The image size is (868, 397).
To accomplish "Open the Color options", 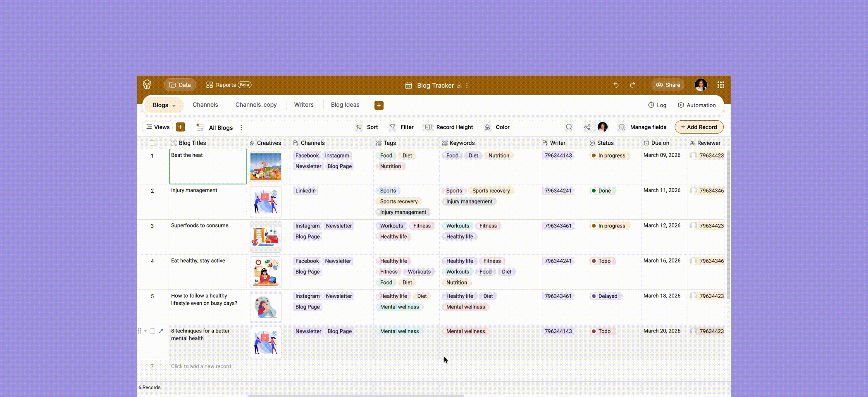I will pos(497,127).
